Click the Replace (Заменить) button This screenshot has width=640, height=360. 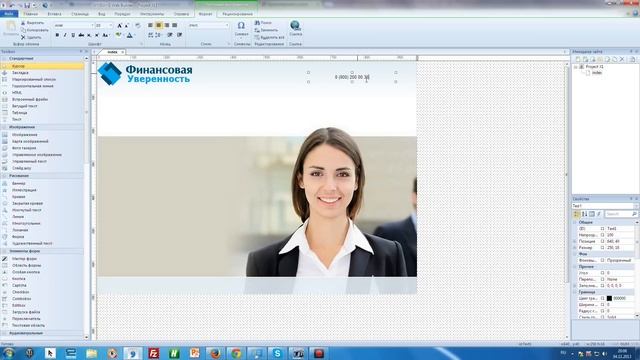pos(266,30)
